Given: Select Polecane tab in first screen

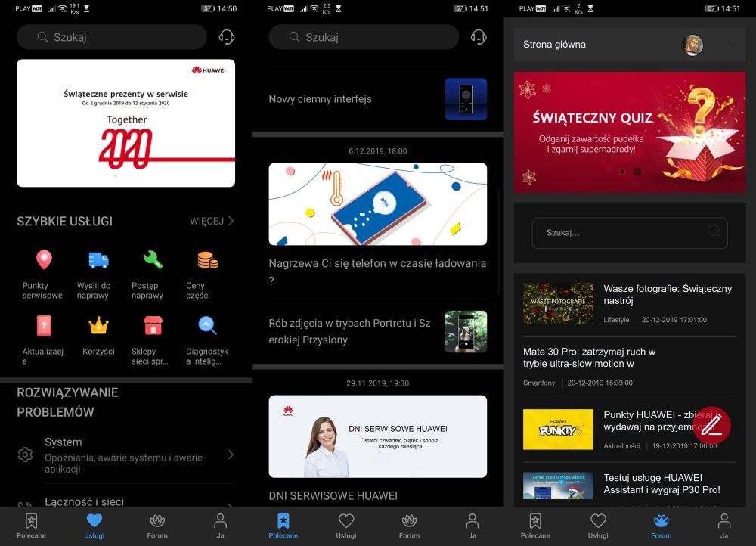Looking at the screenshot, I should pos(31,526).
